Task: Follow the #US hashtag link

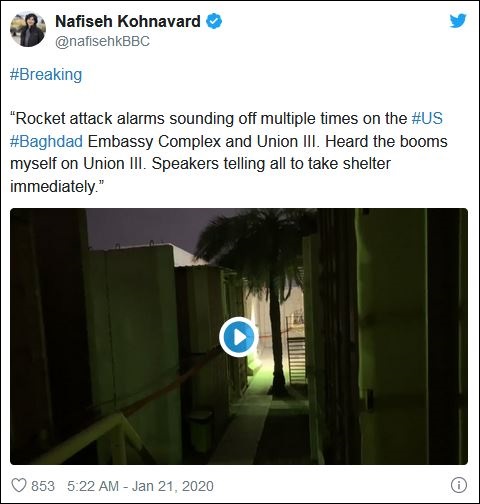Action: (x=427, y=118)
